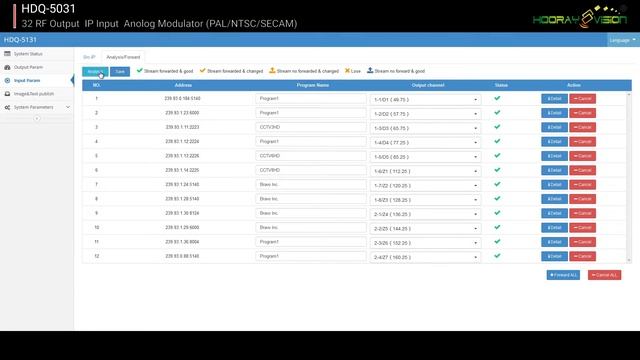Click the status checkmark in row 5
The image size is (640, 360).
(x=497, y=156)
